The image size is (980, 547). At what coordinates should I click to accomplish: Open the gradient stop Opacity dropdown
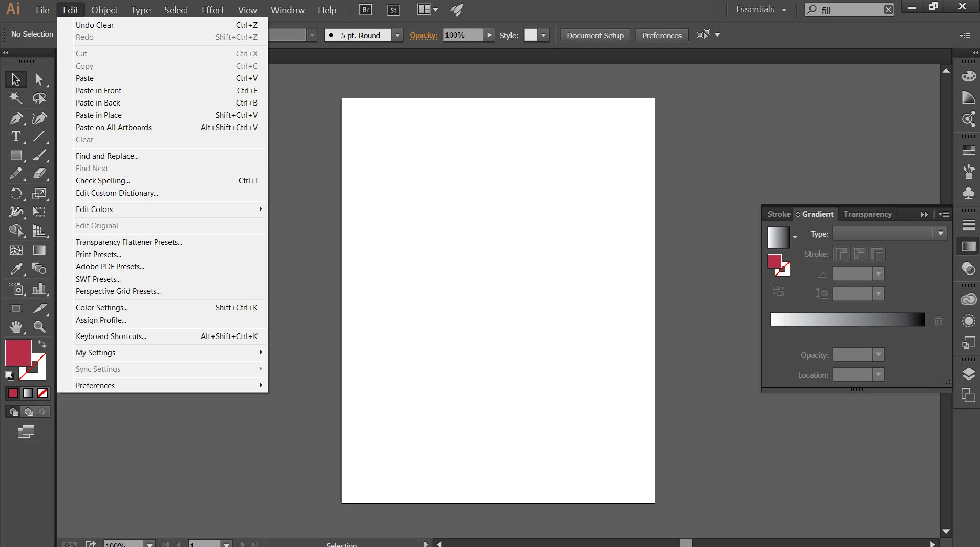[878, 355]
